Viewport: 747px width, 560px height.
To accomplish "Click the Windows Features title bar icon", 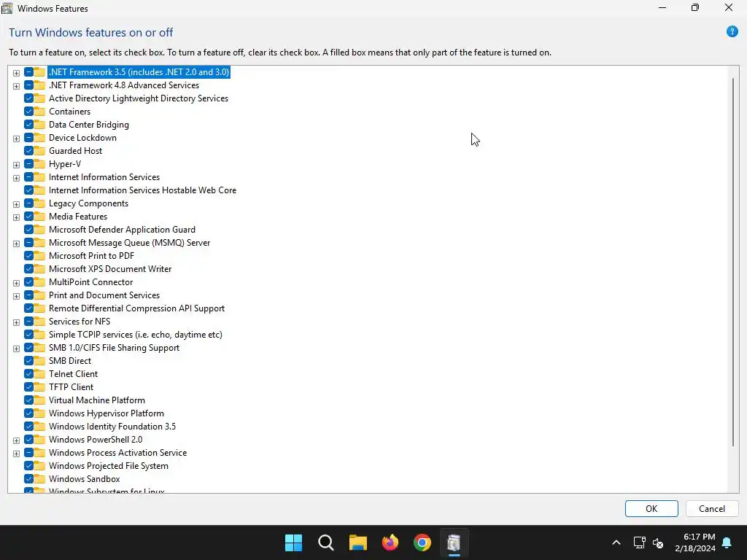I will click(x=7, y=8).
